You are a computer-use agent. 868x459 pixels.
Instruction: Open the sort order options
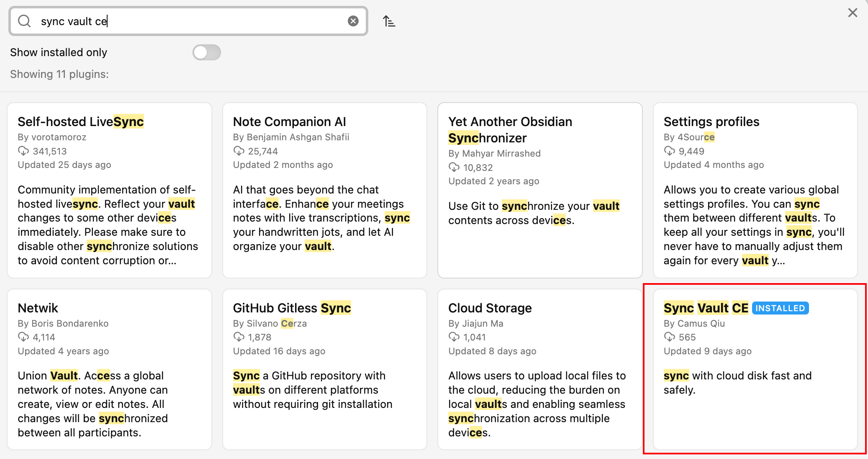click(389, 21)
